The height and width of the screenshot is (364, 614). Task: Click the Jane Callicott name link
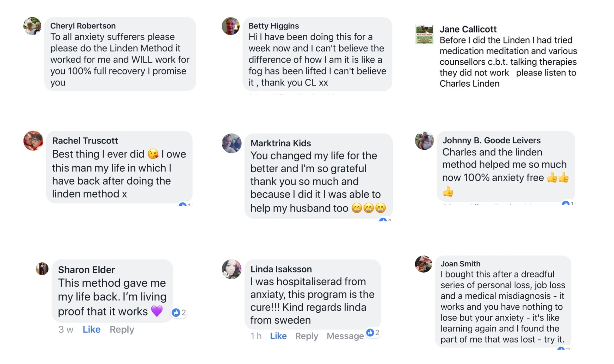(468, 29)
